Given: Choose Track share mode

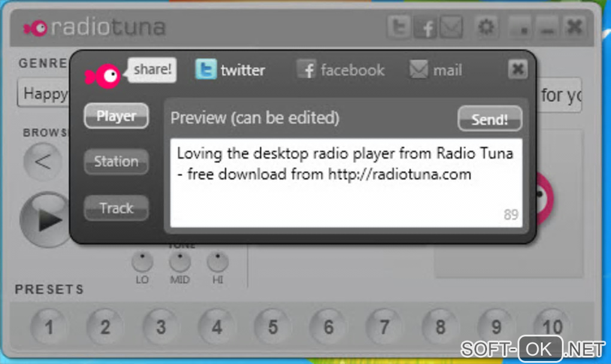Looking at the screenshot, I should [116, 208].
